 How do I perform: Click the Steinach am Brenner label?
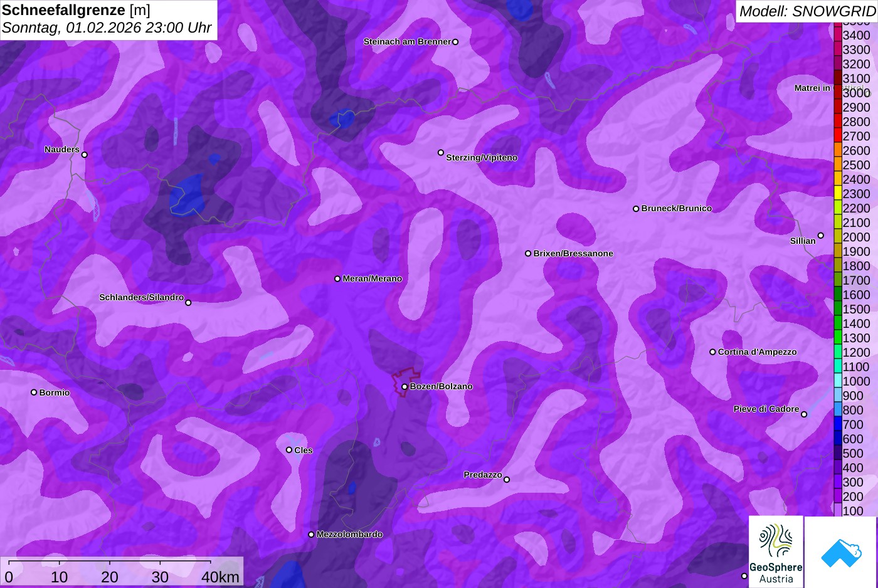coord(407,42)
